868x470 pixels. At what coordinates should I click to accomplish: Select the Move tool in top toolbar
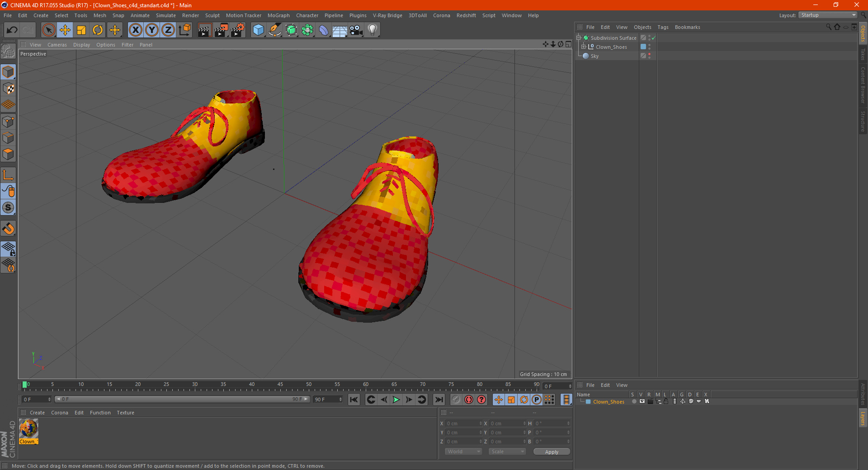65,30
